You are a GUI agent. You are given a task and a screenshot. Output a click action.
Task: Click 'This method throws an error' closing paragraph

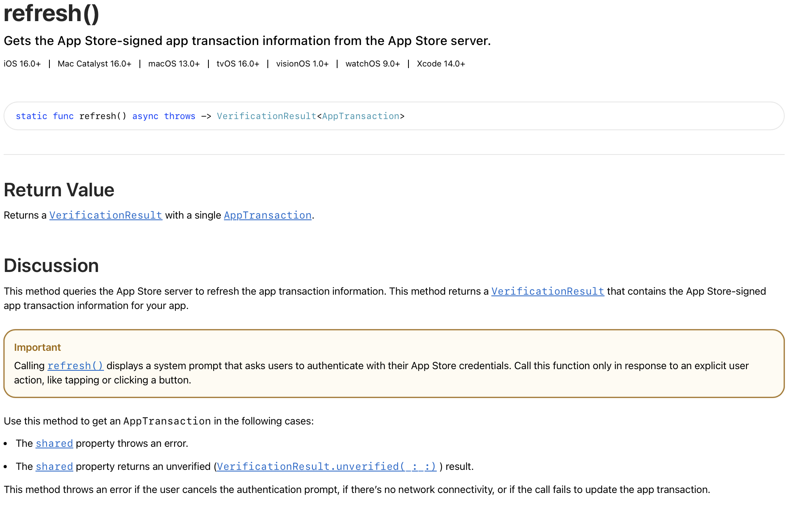(357, 490)
